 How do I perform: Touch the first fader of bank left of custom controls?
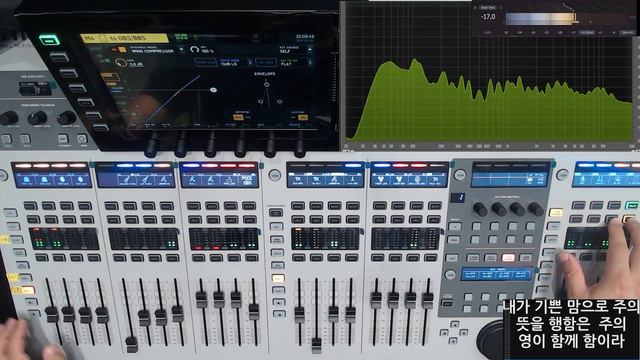(376, 300)
